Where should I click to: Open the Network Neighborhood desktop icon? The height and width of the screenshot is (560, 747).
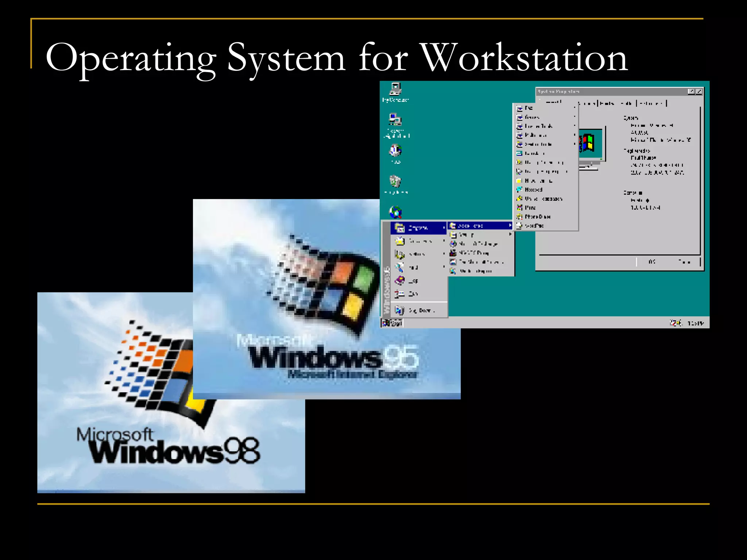[x=396, y=126]
